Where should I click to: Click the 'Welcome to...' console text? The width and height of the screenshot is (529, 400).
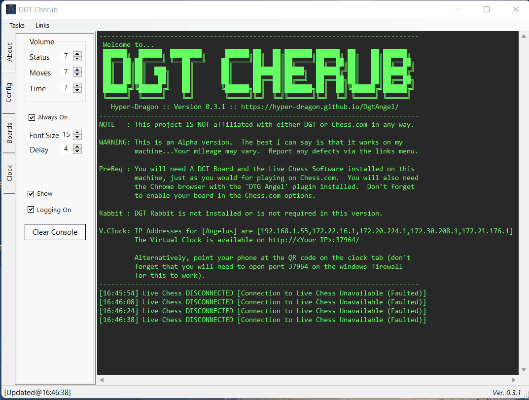pos(128,45)
